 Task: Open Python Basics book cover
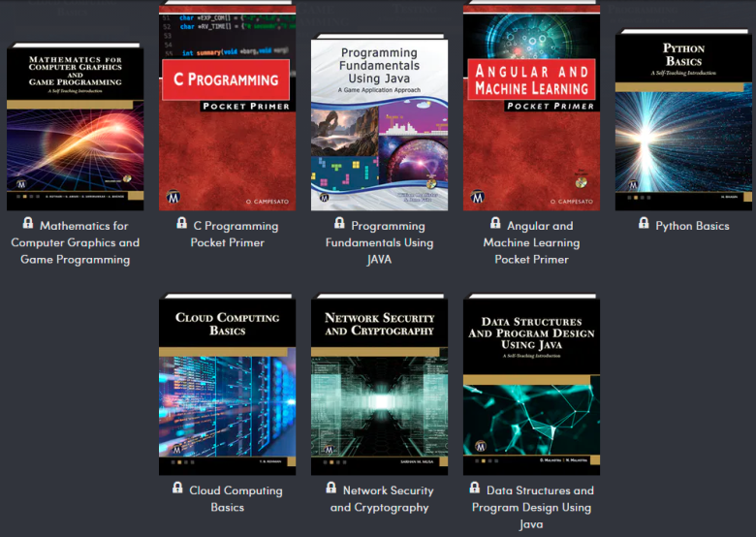pyautogui.click(x=683, y=119)
